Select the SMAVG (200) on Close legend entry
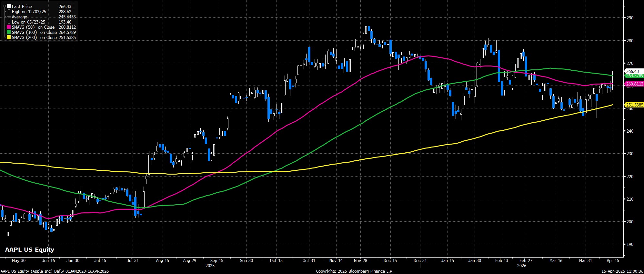 [34, 37]
